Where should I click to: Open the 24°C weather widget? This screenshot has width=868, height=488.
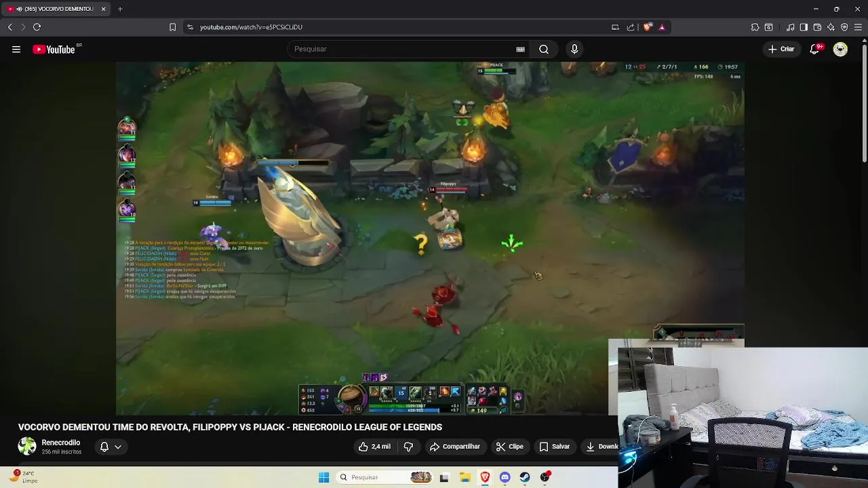click(x=24, y=477)
